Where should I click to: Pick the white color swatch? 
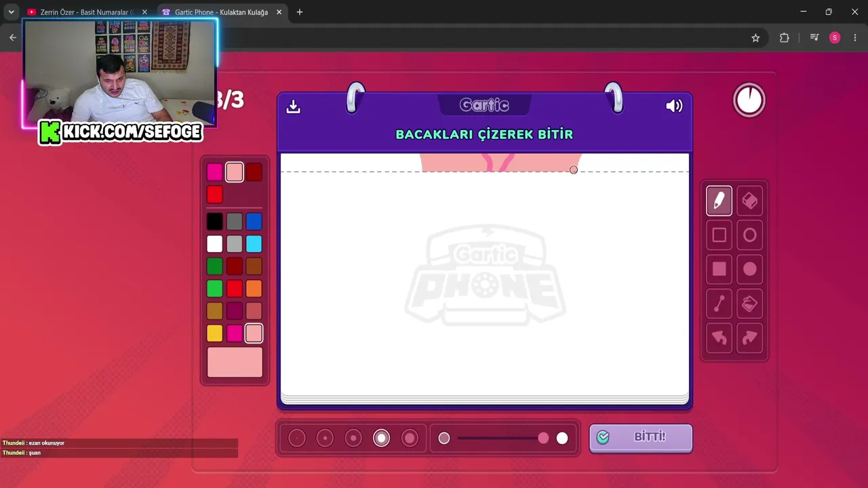click(x=214, y=243)
